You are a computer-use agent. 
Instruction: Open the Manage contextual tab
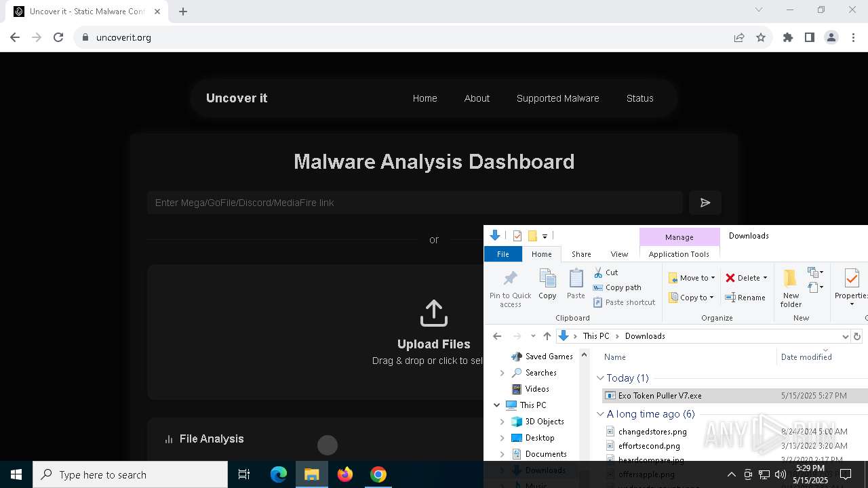point(679,237)
